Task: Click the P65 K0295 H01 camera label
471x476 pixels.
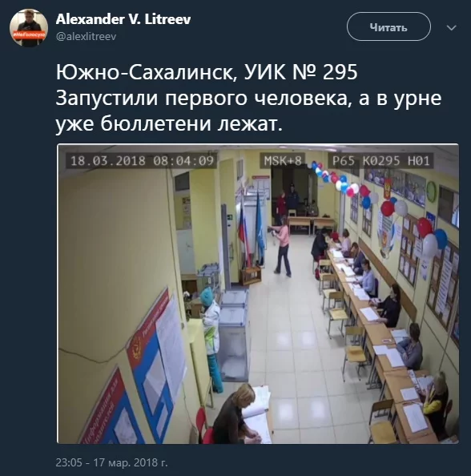Action: (x=380, y=160)
